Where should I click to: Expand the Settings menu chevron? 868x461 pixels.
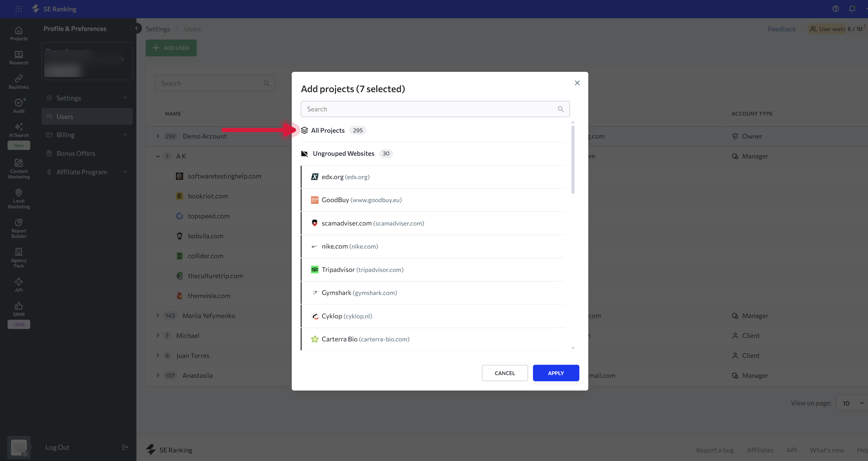point(125,98)
